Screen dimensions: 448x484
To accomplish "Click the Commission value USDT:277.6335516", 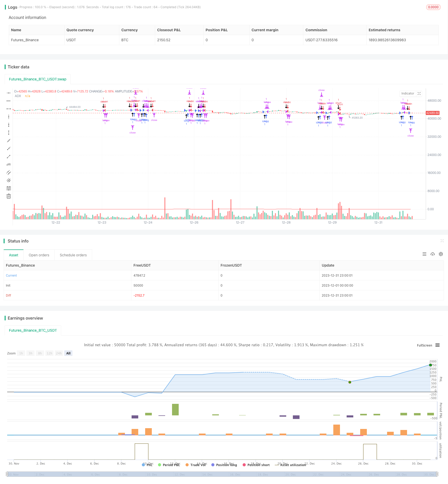I will pos(322,40).
